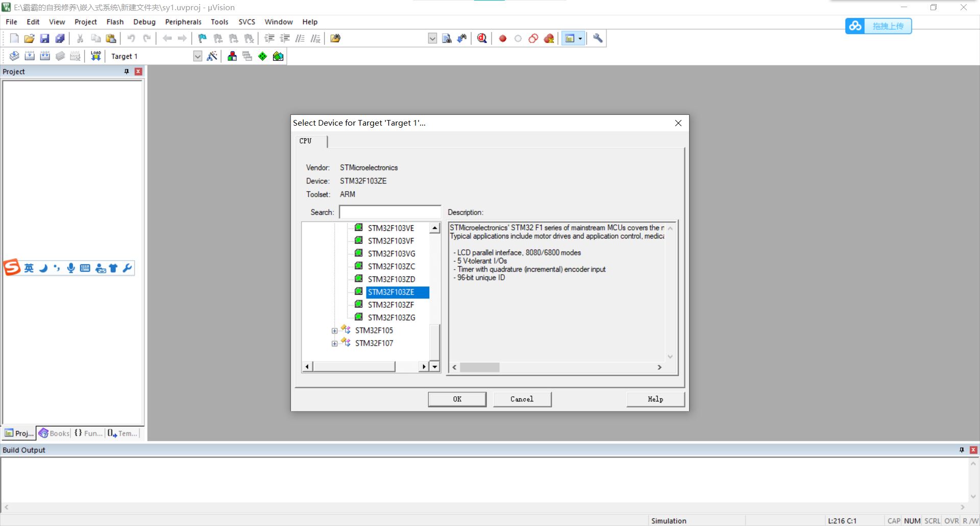Click the description scroll-right arrow
The height and width of the screenshot is (526, 980).
tap(659, 367)
